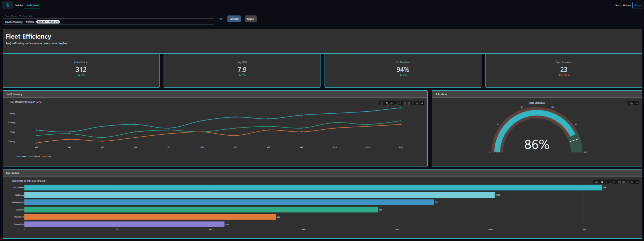Click the Border Run purple bar
The width and height of the screenshot is (644, 241).
pos(124,224)
